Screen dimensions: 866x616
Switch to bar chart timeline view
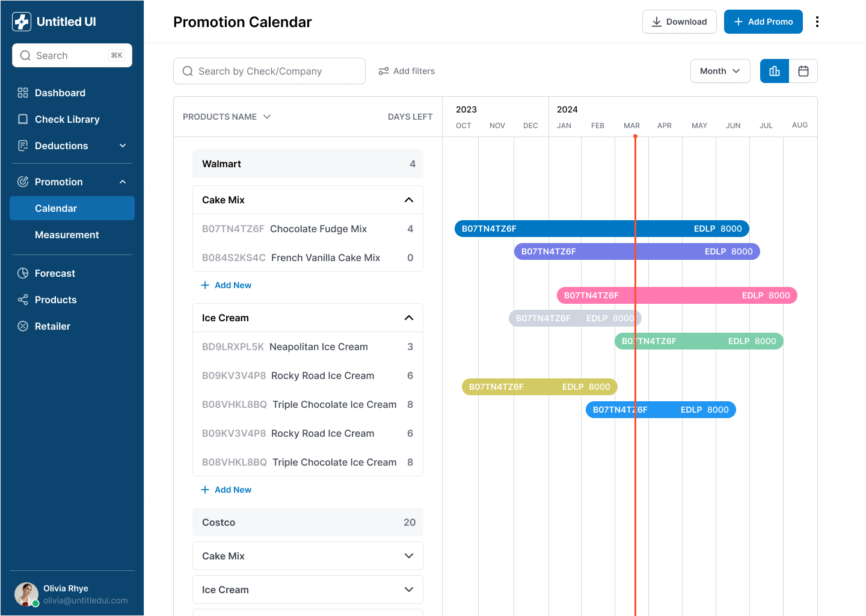(775, 71)
